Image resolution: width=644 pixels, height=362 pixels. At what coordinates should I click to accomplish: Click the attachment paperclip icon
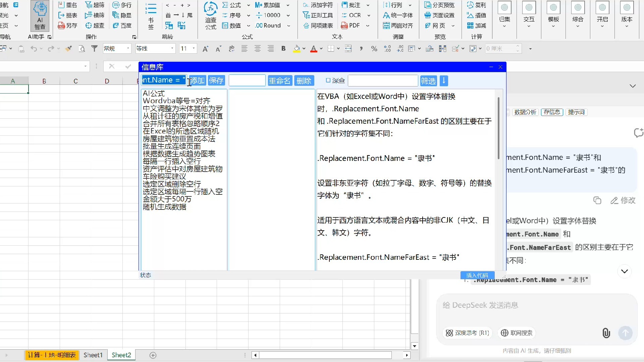606,333
